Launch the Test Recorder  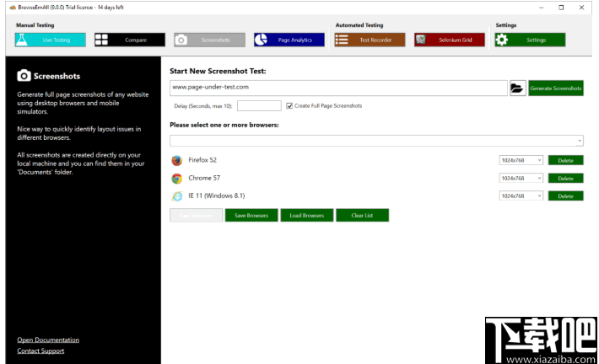point(370,40)
